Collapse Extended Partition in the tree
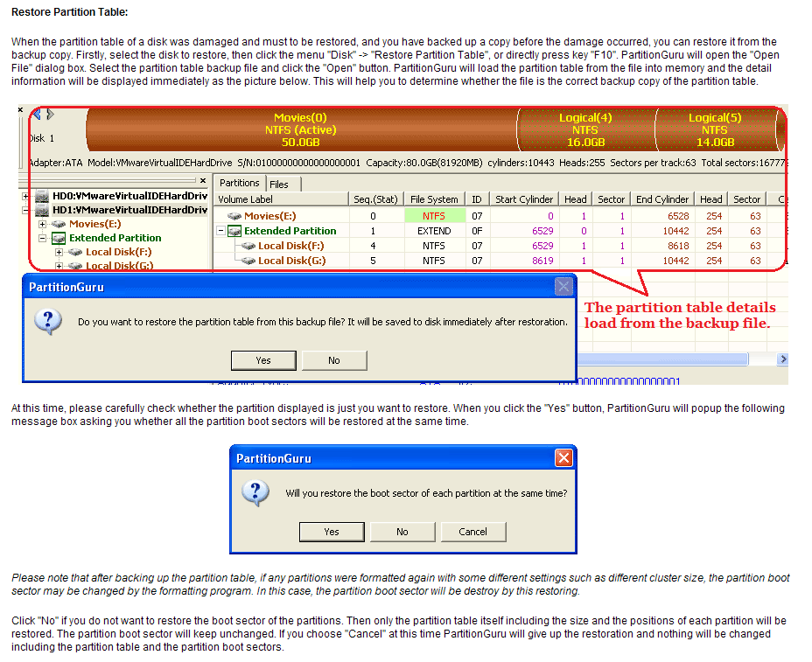 [x=43, y=238]
